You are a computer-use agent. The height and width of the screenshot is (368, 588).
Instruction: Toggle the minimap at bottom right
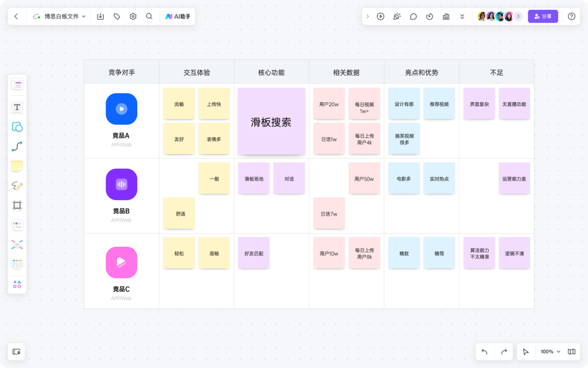tap(571, 351)
